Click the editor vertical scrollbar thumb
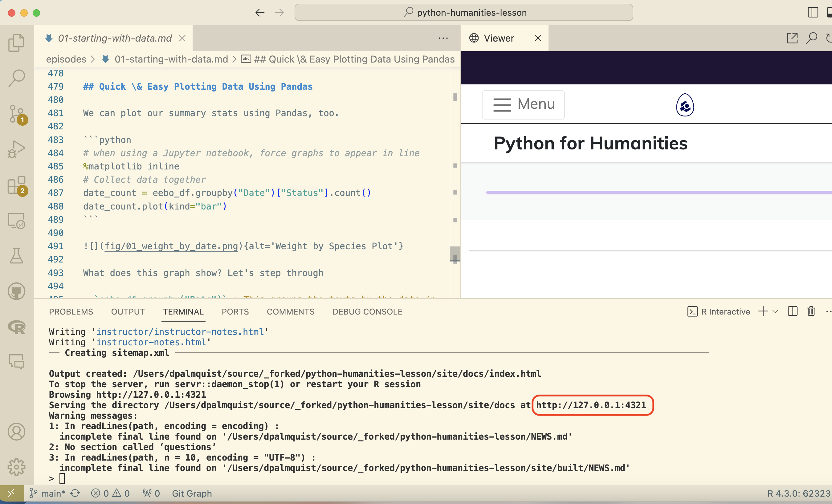832x504 pixels. tap(455, 254)
